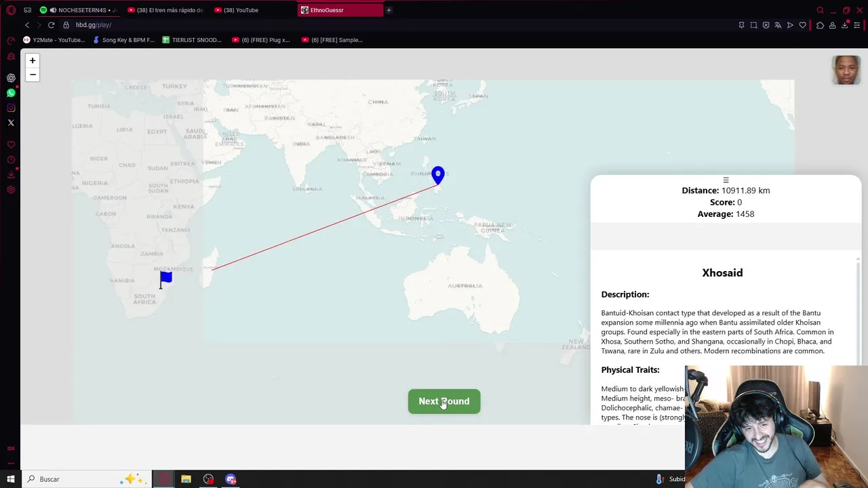Screen dimensions: 868x488
Task: Select the EthnoGuessr tab
Action: [x=340, y=10]
